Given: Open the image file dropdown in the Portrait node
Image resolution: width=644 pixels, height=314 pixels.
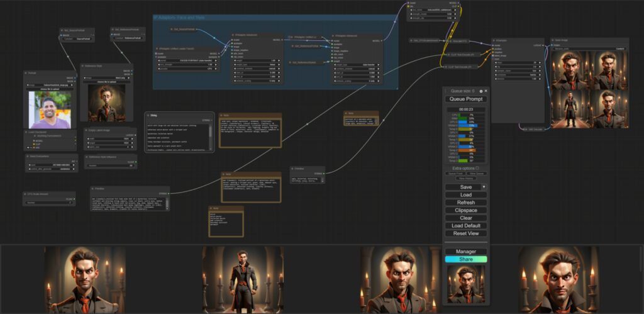Looking at the screenshot, I should (49, 84).
